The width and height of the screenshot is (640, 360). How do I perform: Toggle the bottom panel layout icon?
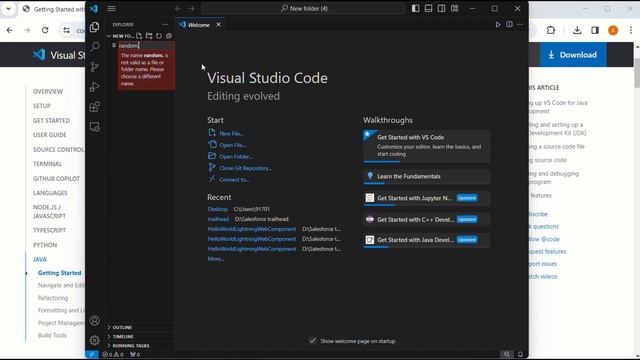pos(429,8)
